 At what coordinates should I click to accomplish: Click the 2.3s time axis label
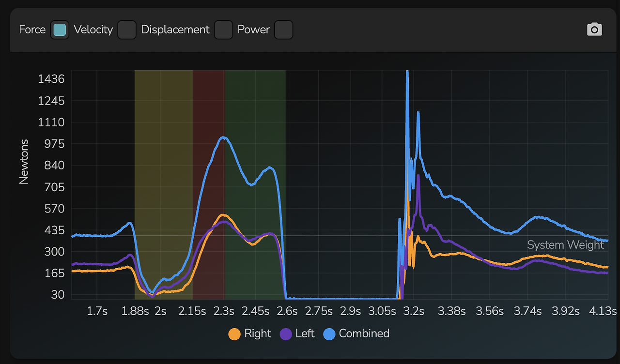pos(224,311)
